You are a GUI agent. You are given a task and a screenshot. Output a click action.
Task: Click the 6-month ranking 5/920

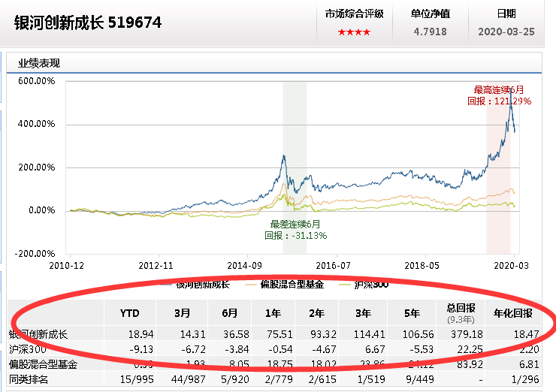(x=235, y=379)
